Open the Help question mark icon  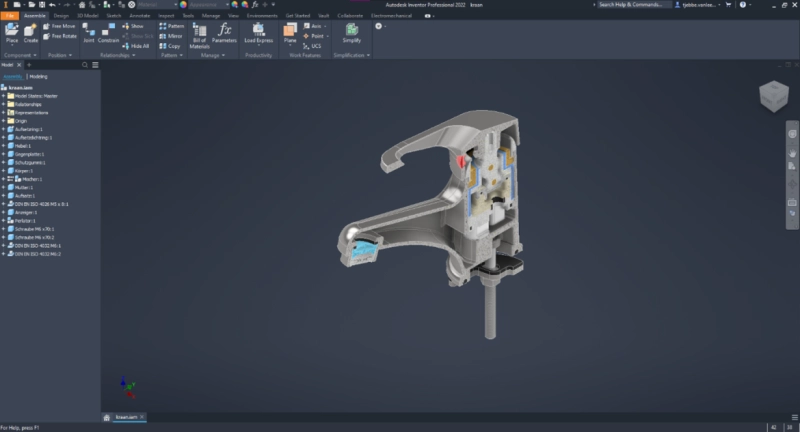pyautogui.click(x=742, y=5)
